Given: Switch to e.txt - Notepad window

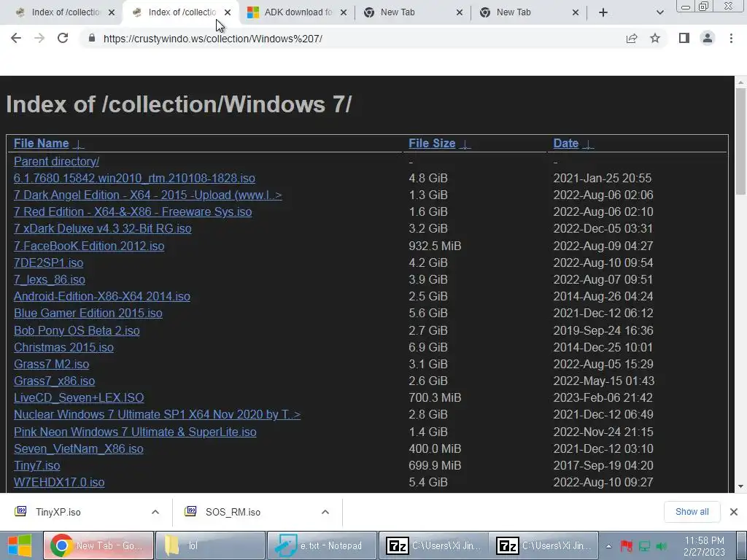Looking at the screenshot, I should 322,545.
